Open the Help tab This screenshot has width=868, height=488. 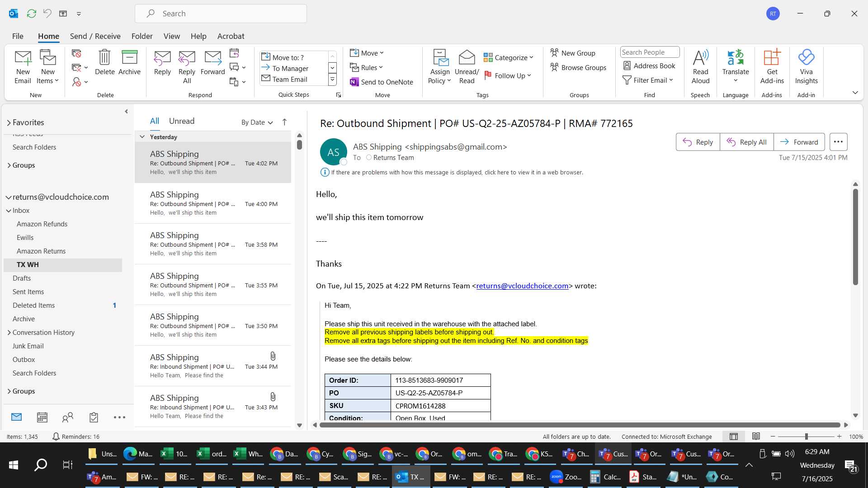(198, 36)
